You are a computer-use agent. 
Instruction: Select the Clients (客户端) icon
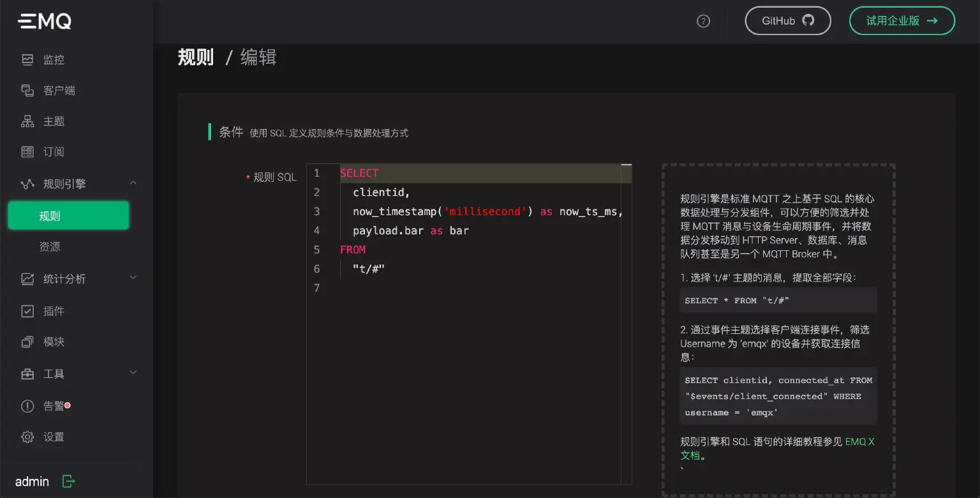[27, 90]
